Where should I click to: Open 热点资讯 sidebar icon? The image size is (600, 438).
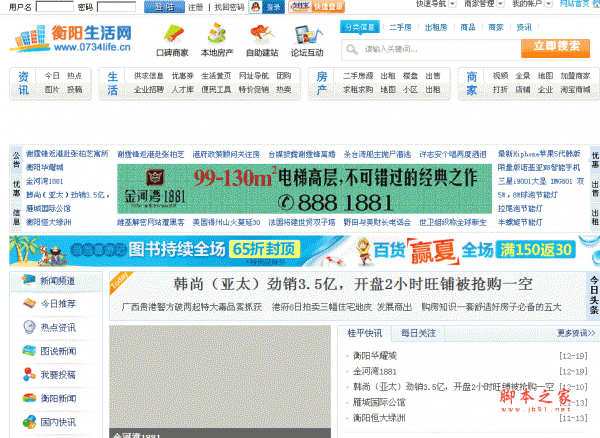tap(29, 327)
